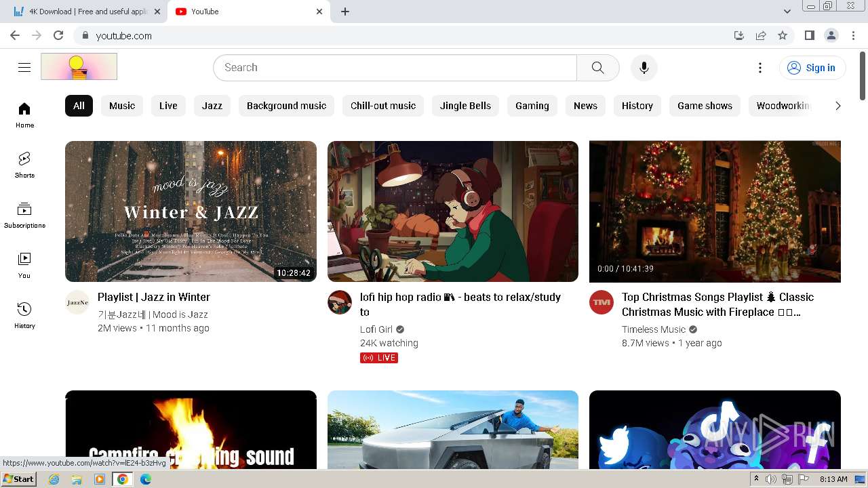Open the three-dot settings menu
868x488 pixels.
coord(760,67)
